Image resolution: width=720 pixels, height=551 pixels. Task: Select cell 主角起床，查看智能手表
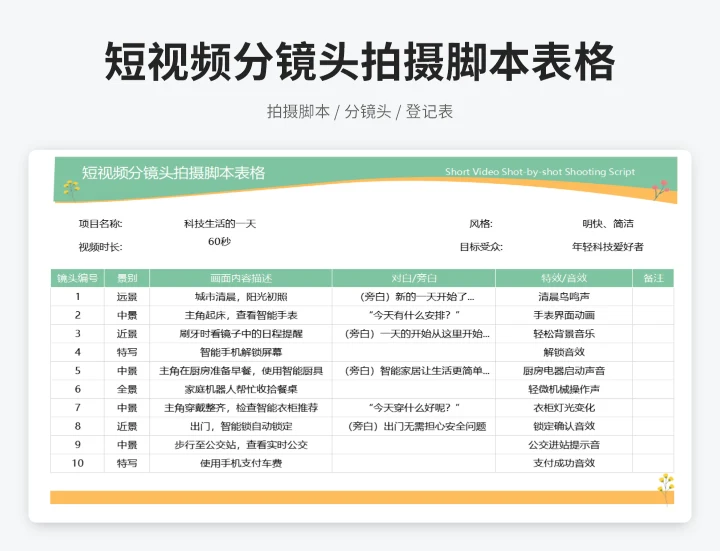[241, 315]
